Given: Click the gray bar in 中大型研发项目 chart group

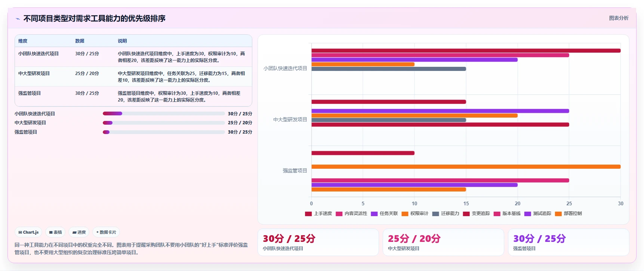Looking at the screenshot, I should [389, 120].
